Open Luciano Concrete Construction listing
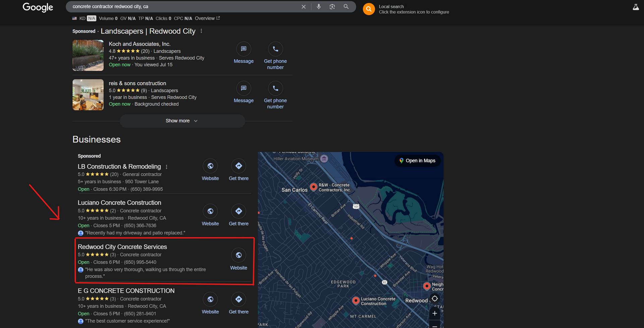This screenshot has width=644, height=328. 119,203
